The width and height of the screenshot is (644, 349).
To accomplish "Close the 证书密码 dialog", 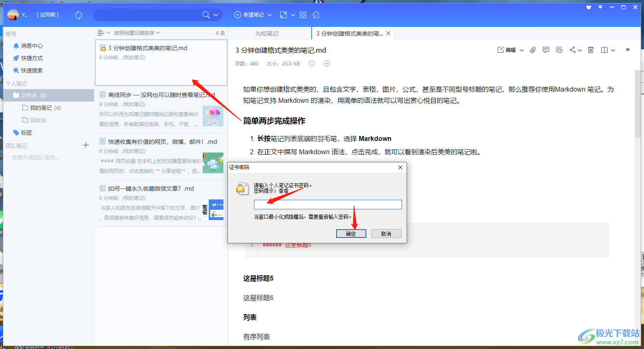I will point(400,167).
